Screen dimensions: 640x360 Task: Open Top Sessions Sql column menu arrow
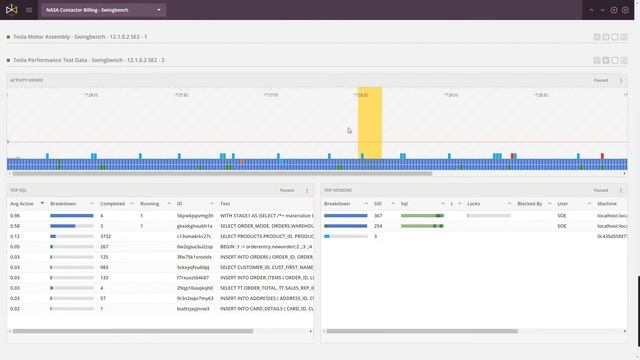pyautogui.click(x=442, y=204)
